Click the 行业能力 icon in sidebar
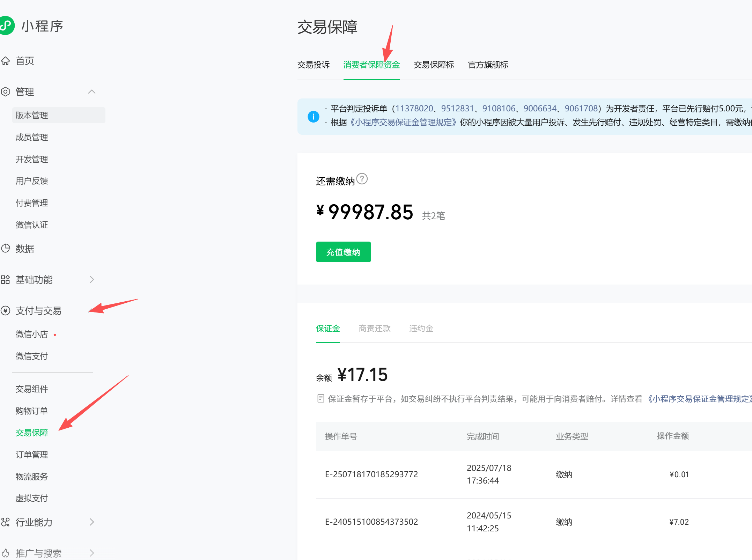The width and height of the screenshot is (752, 560). pos(5,522)
